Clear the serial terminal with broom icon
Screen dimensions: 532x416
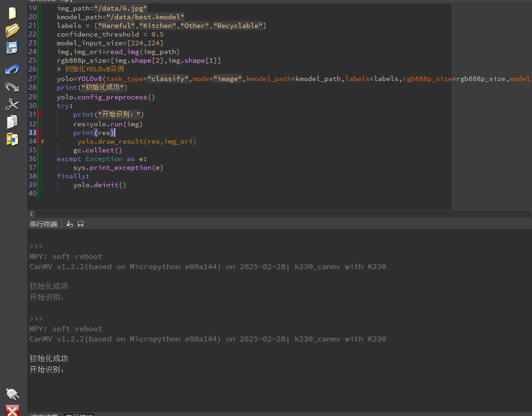70,224
